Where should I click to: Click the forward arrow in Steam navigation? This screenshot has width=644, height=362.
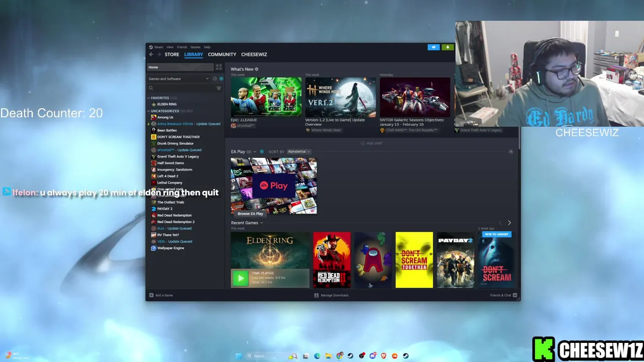[159, 54]
